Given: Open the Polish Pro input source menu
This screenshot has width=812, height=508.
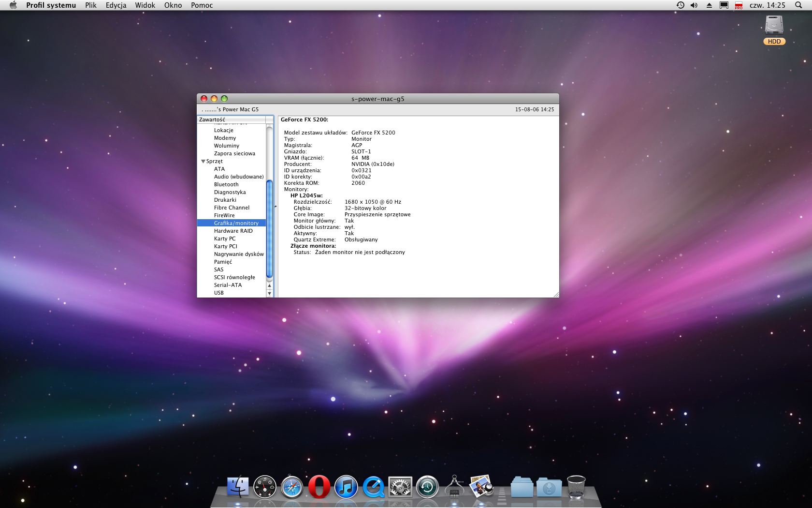Looking at the screenshot, I should point(739,5).
